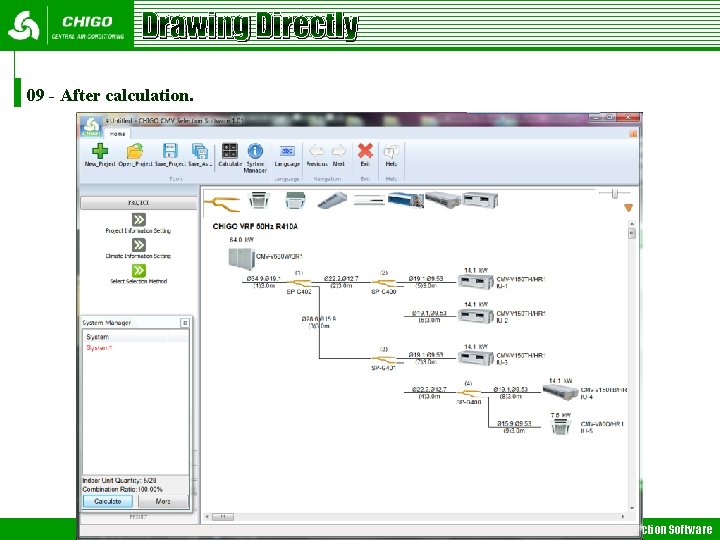The image size is (720, 540).
Task: Open System Manager from the ribbon
Action: click(255, 151)
